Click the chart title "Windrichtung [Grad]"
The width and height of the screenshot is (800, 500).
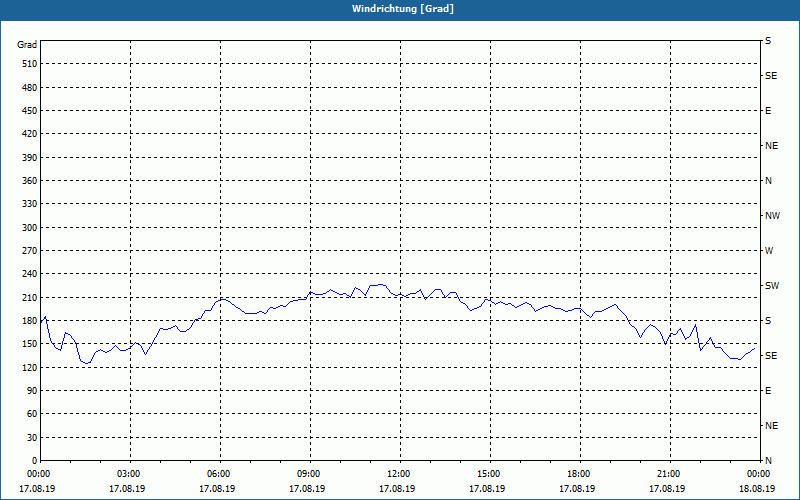click(403, 9)
